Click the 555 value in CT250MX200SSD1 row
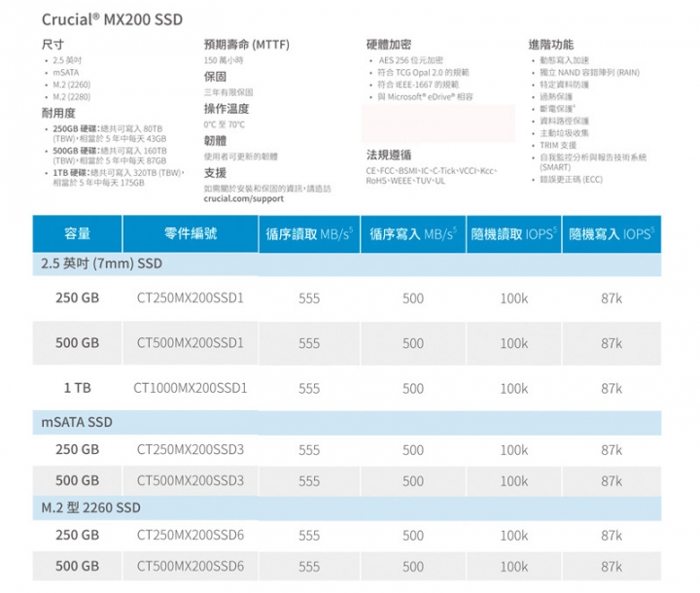This screenshot has height=593, width=700. click(x=309, y=298)
